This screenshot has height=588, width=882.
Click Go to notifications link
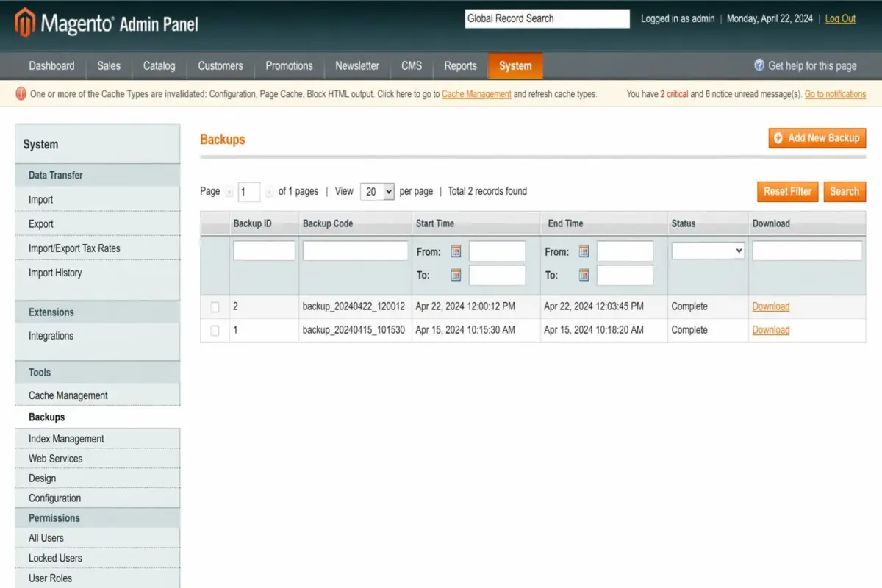835,94
